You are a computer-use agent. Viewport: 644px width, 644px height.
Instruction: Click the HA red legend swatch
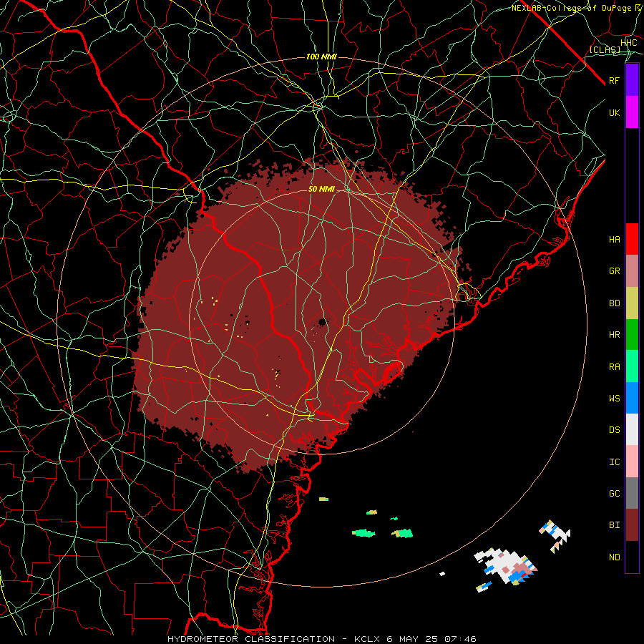pyautogui.click(x=632, y=239)
